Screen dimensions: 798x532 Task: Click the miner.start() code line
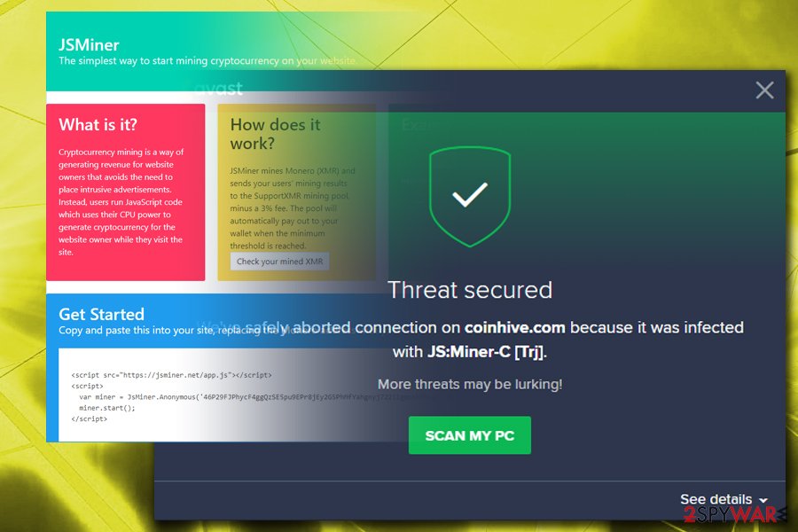[107, 408]
